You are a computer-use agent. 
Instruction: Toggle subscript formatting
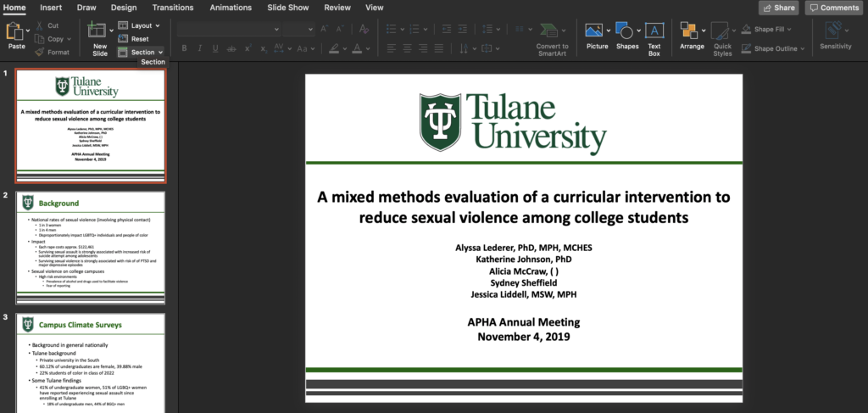[x=264, y=48]
